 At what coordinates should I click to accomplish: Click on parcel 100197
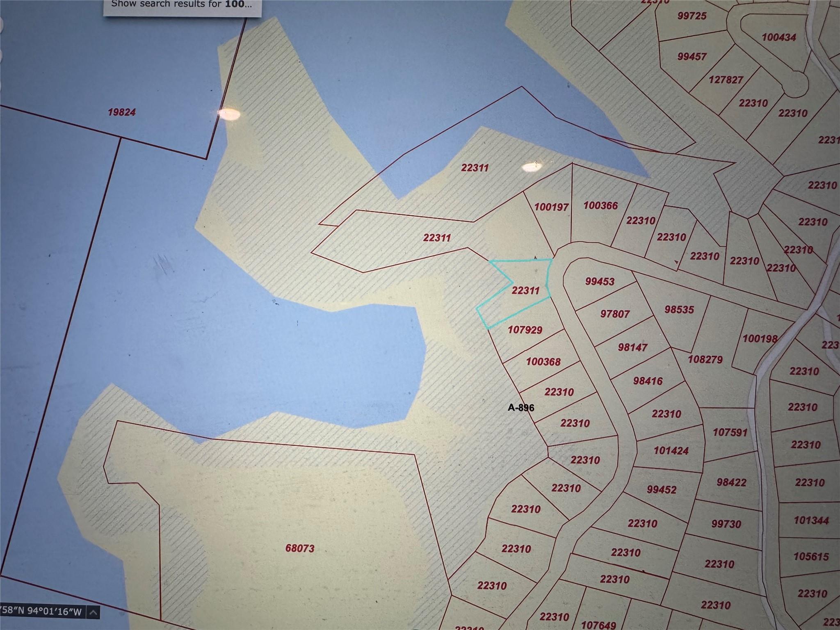click(x=551, y=207)
